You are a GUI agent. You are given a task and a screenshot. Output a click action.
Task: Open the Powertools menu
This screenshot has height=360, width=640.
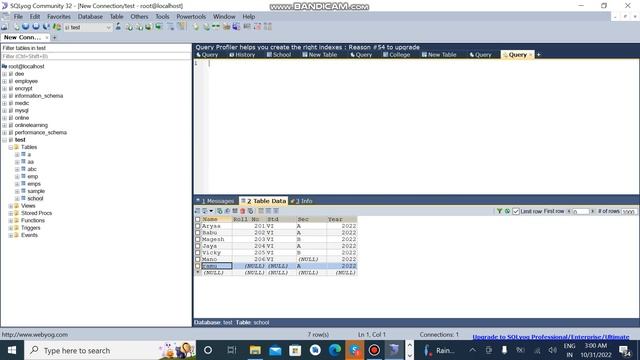pyautogui.click(x=191, y=17)
